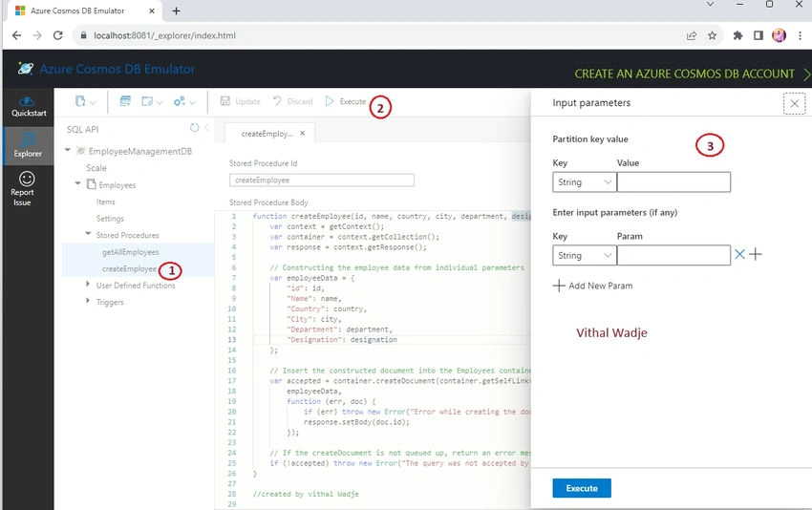Focus the Param input field

click(x=673, y=256)
